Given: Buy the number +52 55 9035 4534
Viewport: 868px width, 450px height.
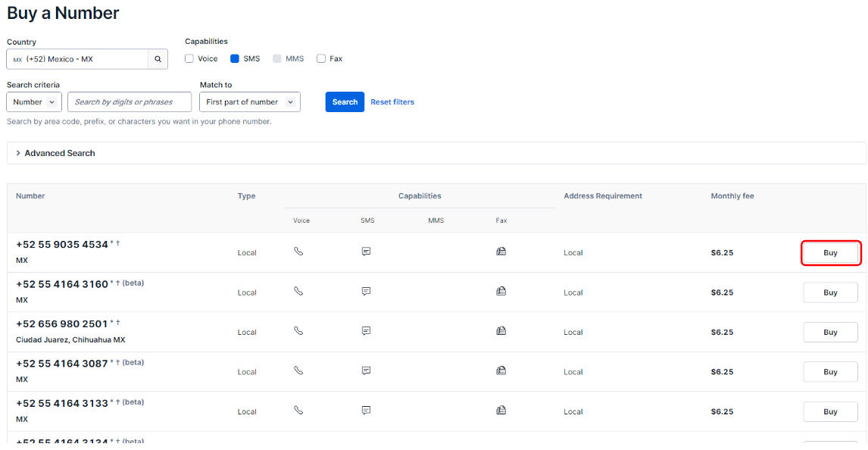Looking at the screenshot, I should [x=830, y=253].
